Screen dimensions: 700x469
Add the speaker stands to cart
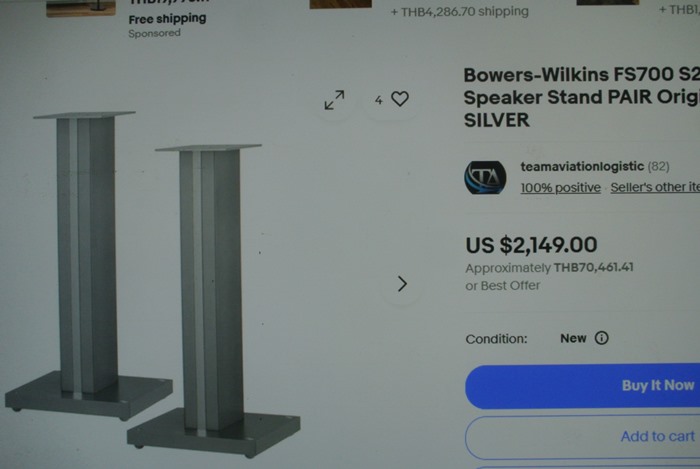tap(583, 436)
